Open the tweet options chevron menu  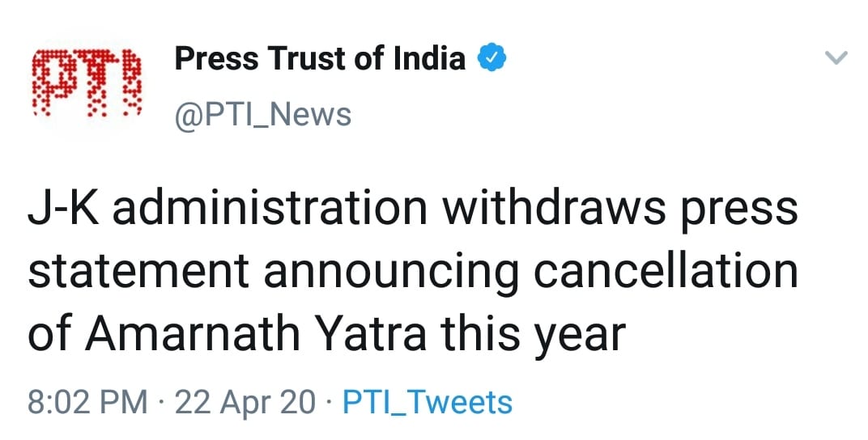(835, 57)
